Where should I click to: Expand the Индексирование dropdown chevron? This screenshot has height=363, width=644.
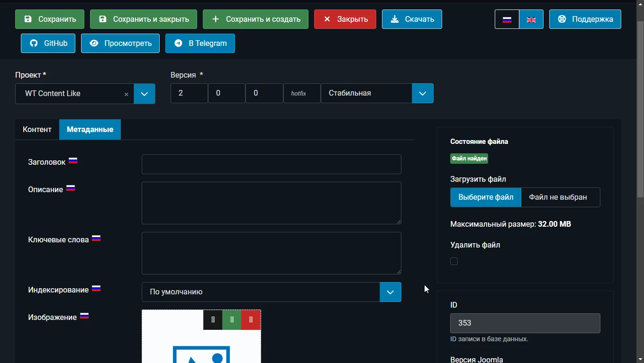coord(390,292)
